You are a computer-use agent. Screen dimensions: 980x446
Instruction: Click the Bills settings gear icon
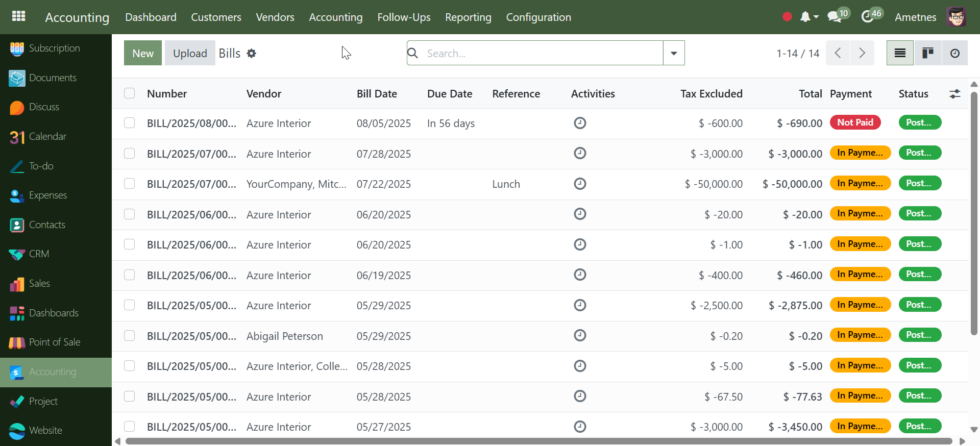(x=251, y=53)
